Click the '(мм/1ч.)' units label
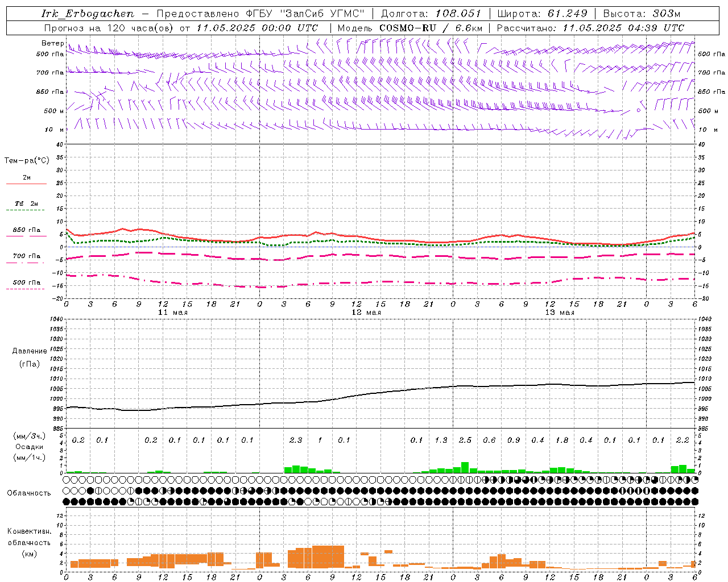Screen dimensions: 728x582 [x=28, y=457]
